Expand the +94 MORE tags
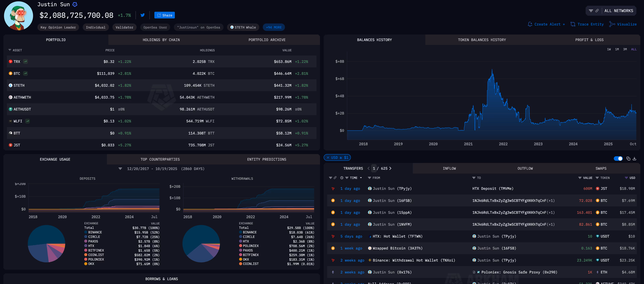 [x=274, y=27]
